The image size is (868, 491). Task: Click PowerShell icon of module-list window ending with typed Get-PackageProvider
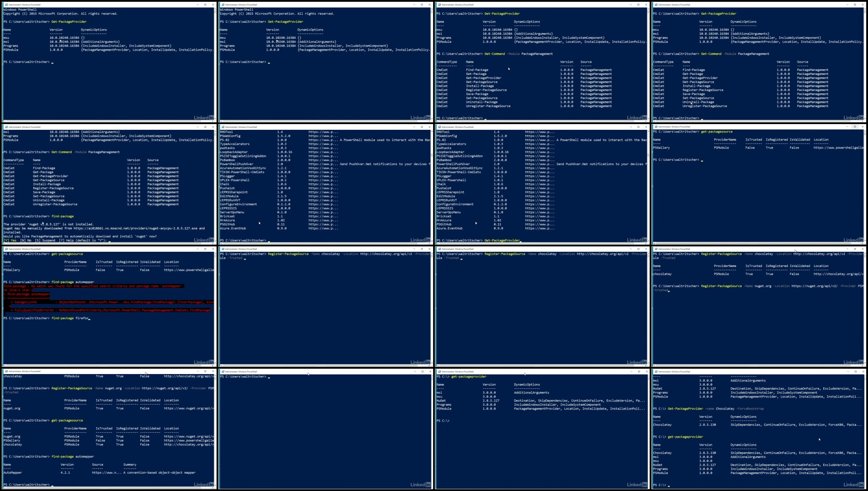point(439,127)
